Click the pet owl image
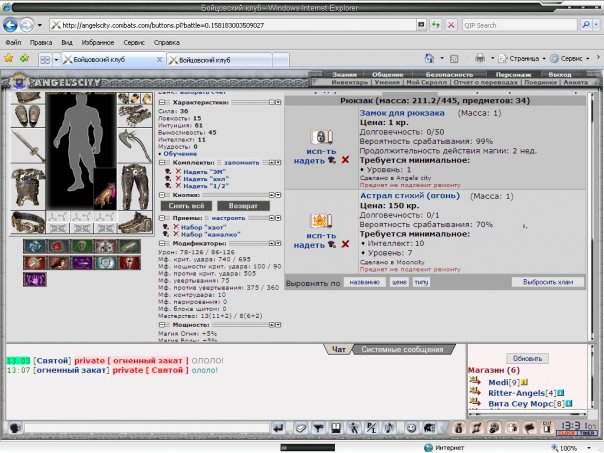 pyautogui.click(x=105, y=189)
